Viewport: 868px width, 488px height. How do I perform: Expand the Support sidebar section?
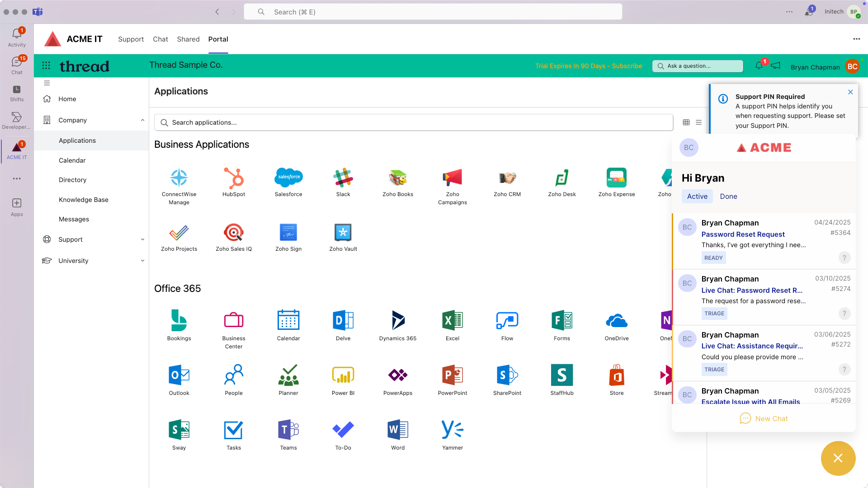(142, 239)
